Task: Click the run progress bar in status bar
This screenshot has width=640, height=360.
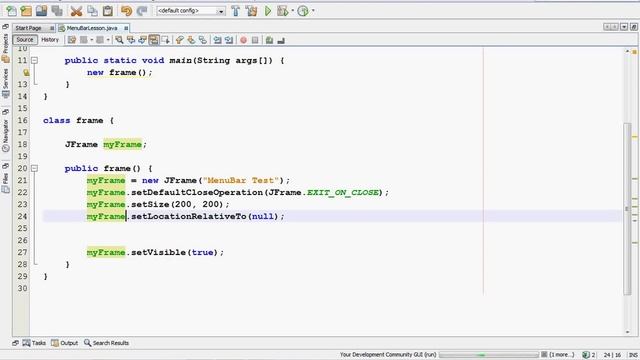Action: tap(489, 355)
